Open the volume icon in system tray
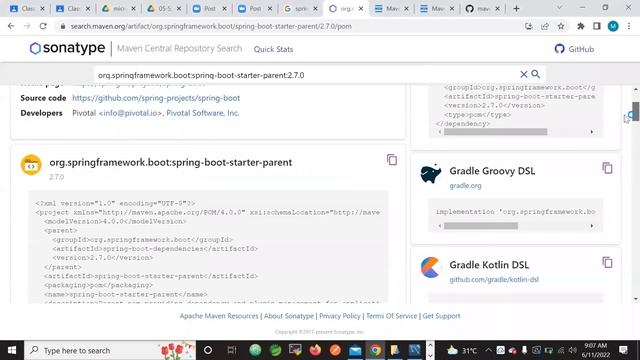 click(x=572, y=350)
